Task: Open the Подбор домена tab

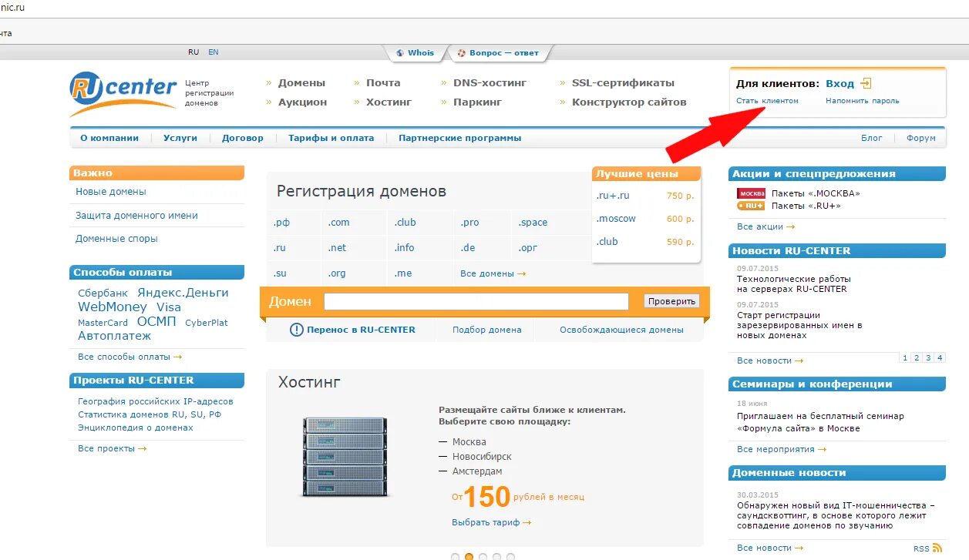Action: click(487, 330)
